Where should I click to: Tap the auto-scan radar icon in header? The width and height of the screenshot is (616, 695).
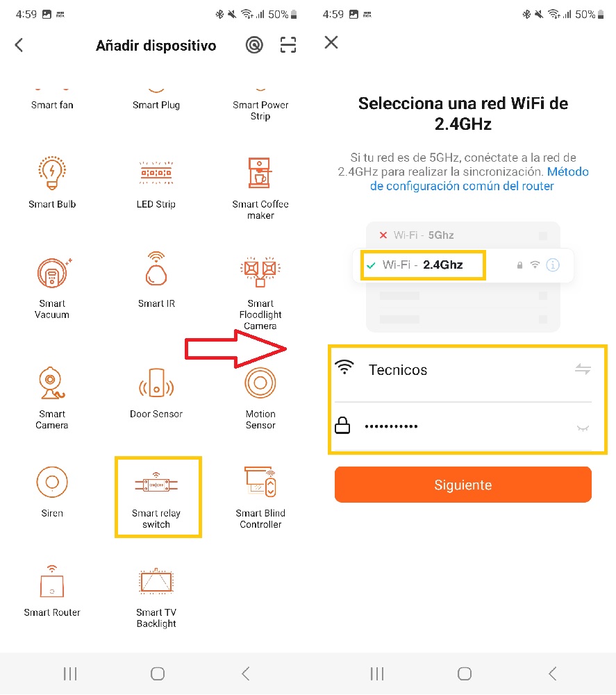254,45
